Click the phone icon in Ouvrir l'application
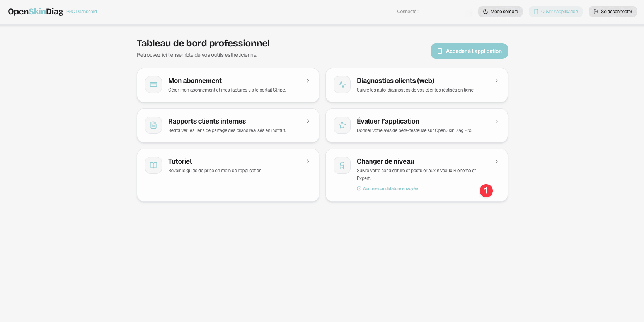 536,12
